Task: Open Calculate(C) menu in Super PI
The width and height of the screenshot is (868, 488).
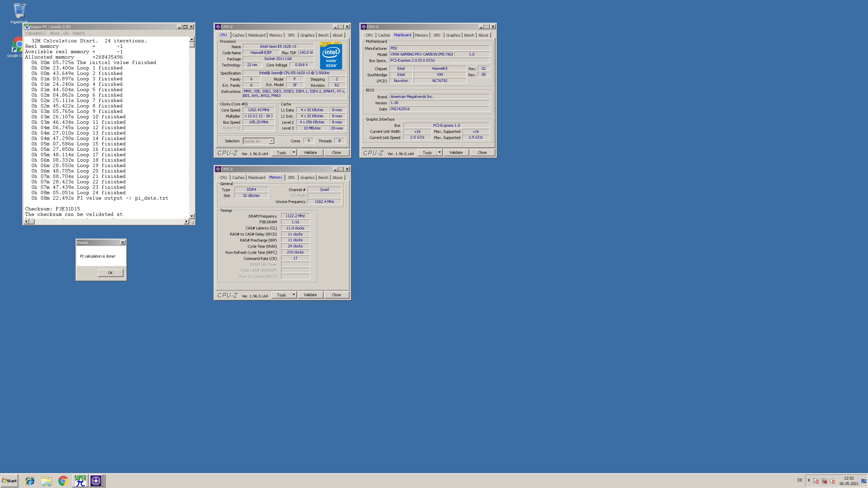Action: (x=36, y=33)
